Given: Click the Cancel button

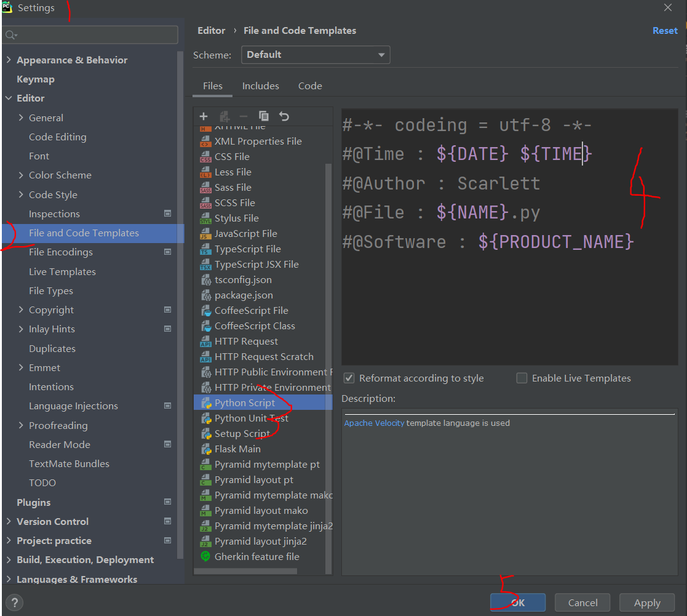Looking at the screenshot, I should [x=582, y=602].
